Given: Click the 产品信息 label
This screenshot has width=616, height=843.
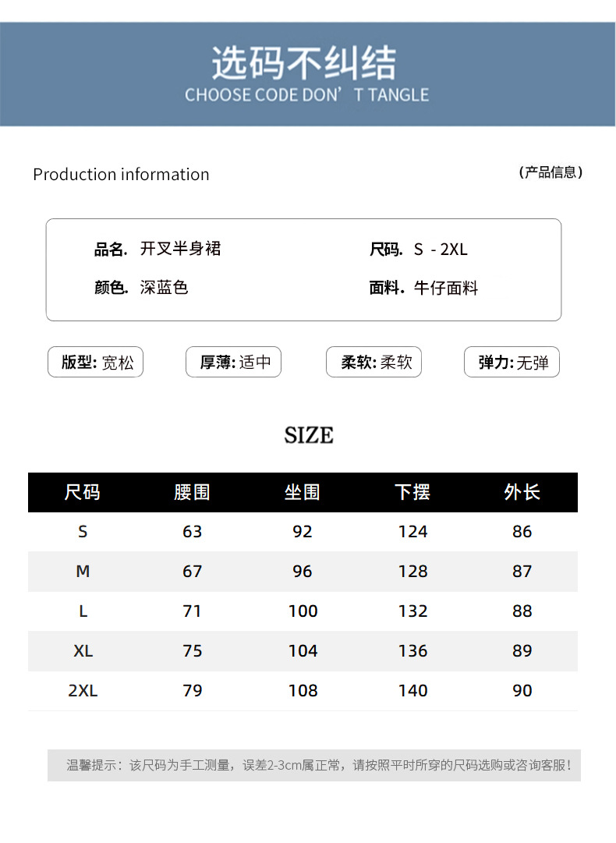Looking at the screenshot, I should tap(551, 172).
